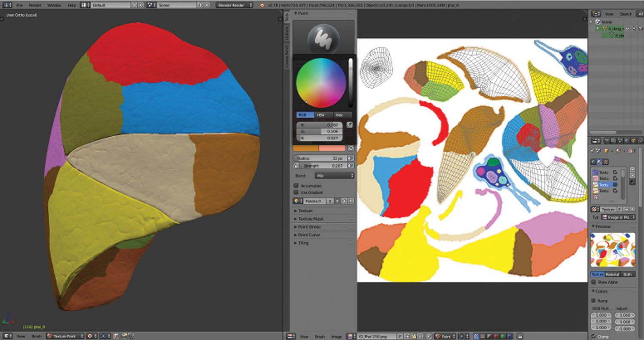Viewport: 644px width, 340px height.
Task: Open the Render menu
Action: pos(35,5)
